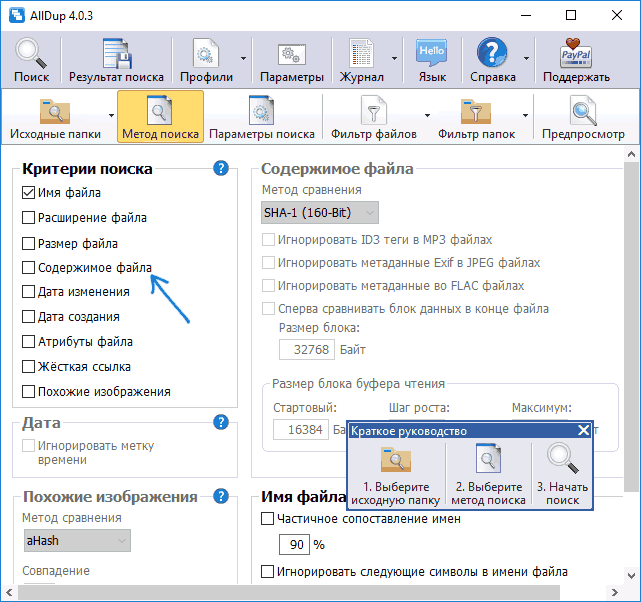Open Справка help icon

point(492,60)
